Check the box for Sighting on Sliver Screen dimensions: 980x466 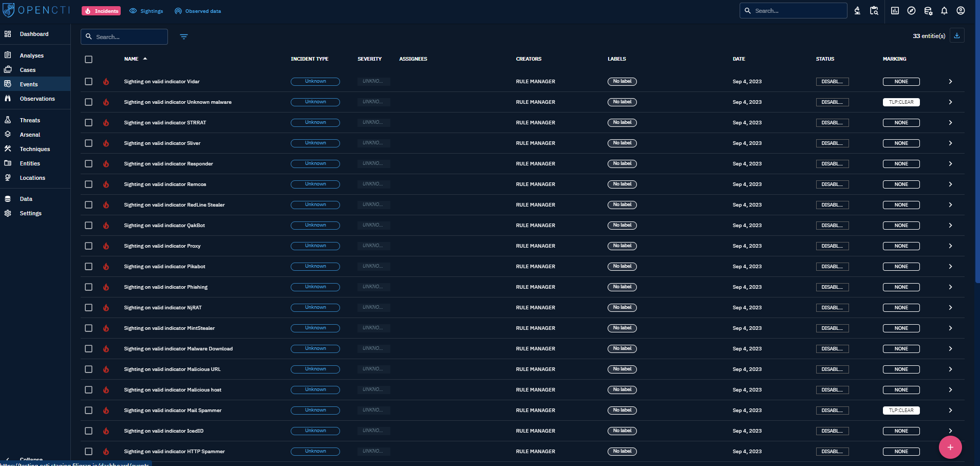coord(88,143)
